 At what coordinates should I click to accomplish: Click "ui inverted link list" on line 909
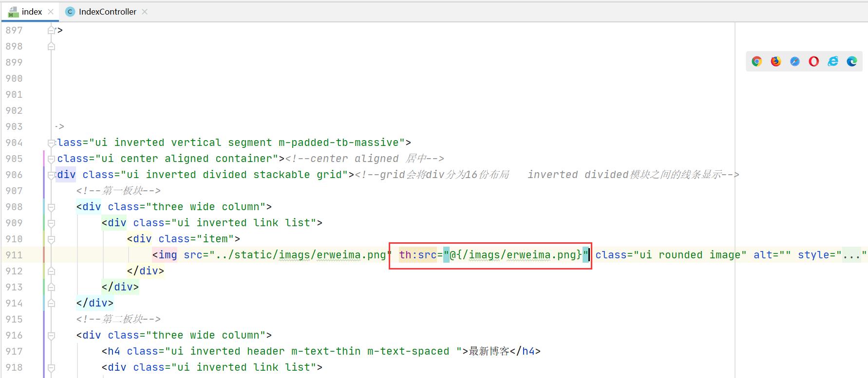point(244,223)
